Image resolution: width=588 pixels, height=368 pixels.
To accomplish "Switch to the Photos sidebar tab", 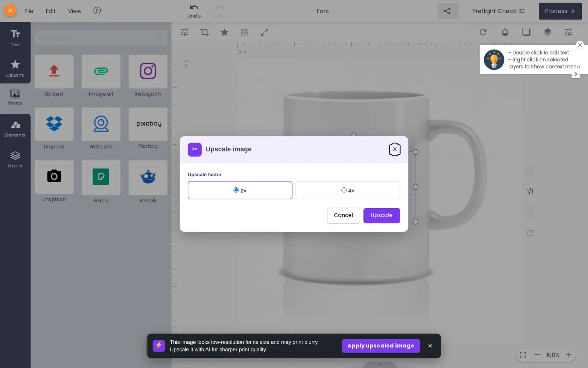I will [15, 98].
